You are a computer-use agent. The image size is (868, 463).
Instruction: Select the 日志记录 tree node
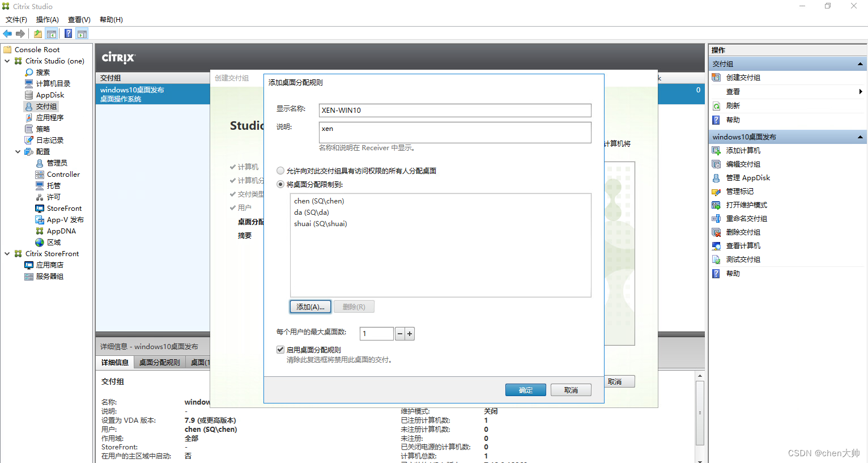tap(50, 140)
